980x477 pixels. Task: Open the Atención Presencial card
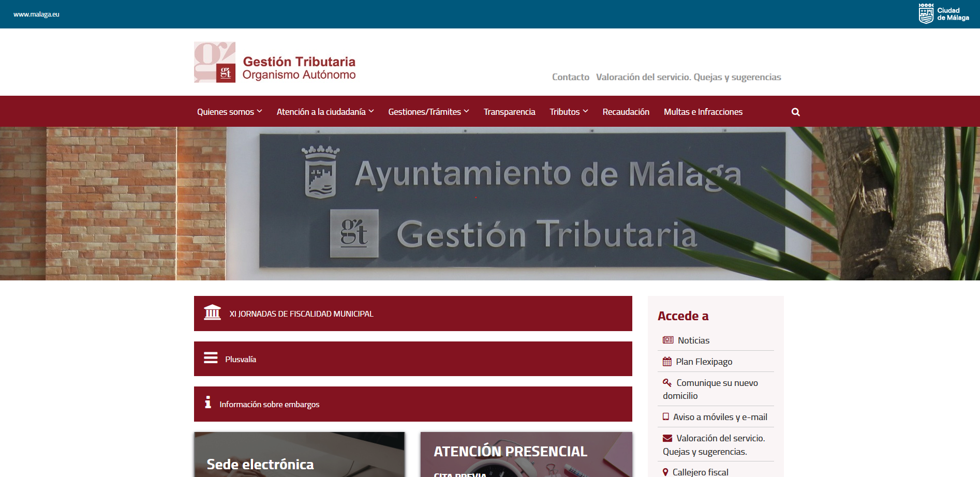[x=526, y=455]
